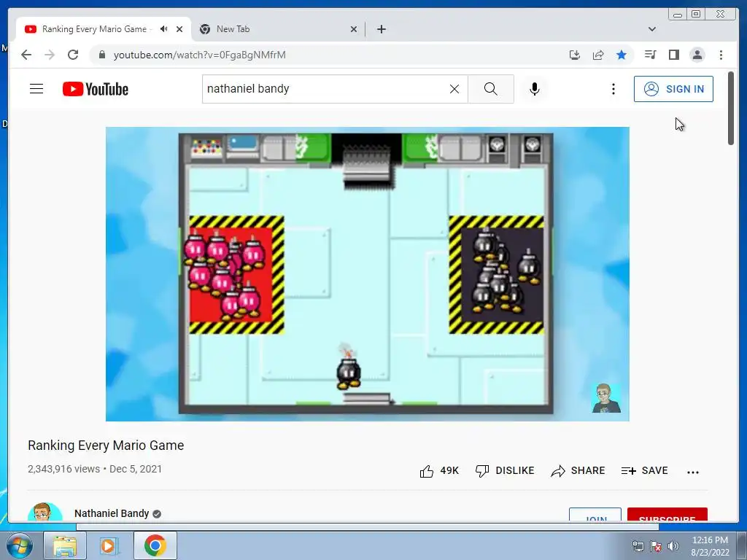
Task: Click the Nathaniel Bandy channel name
Action: click(112, 513)
